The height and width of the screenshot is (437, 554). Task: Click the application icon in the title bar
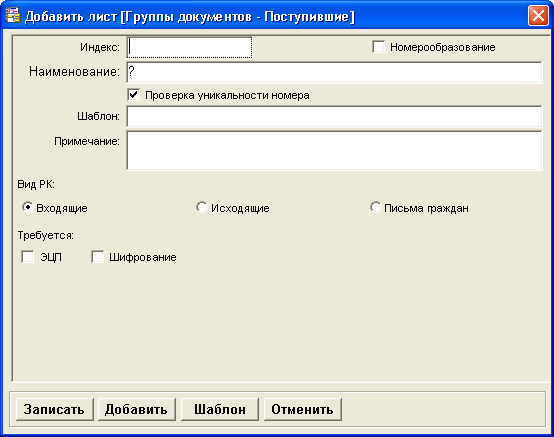point(12,16)
